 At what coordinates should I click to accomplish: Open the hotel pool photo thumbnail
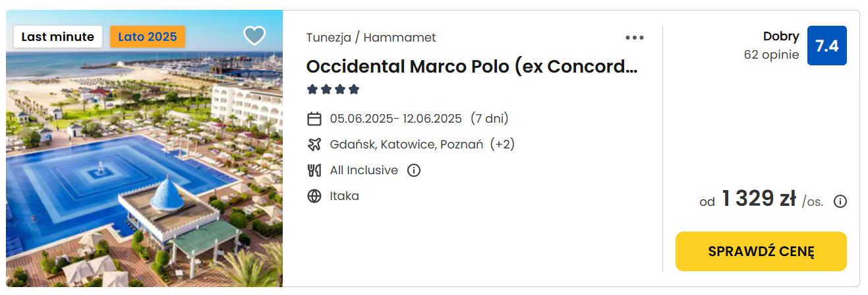pyautogui.click(x=144, y=148)
